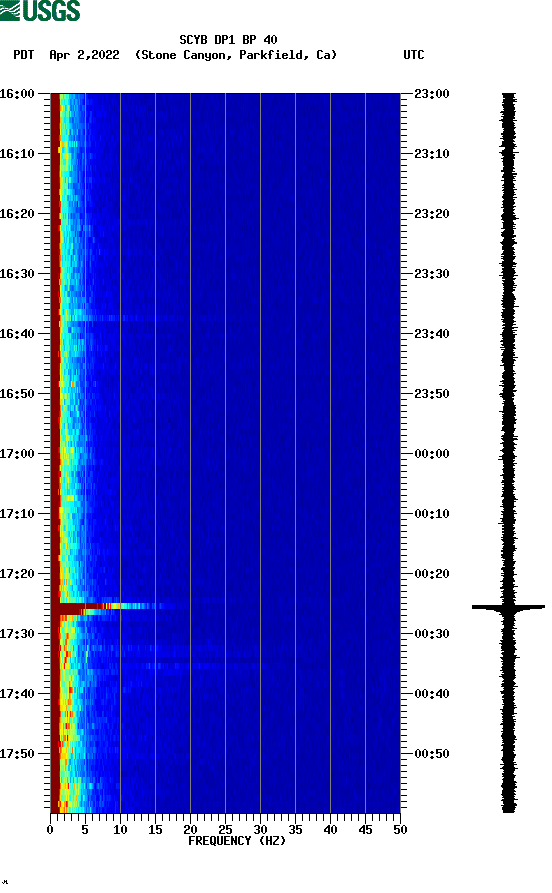Screen dimensions: 552x893
Task: Click the '15' frequency axis label
Action: pos(155,830)
